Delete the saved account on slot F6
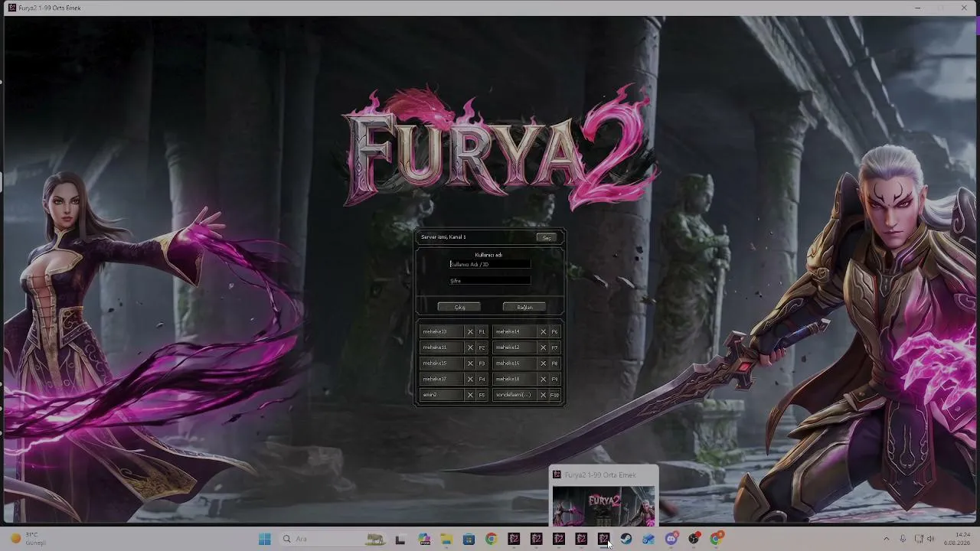Screen dimensions: 980x551 click(543, 331)
